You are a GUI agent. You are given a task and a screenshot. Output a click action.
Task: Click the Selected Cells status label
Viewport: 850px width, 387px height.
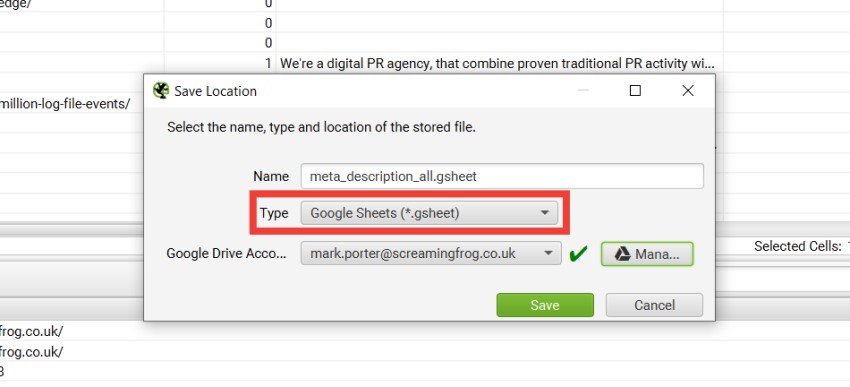tap(797, 246)
